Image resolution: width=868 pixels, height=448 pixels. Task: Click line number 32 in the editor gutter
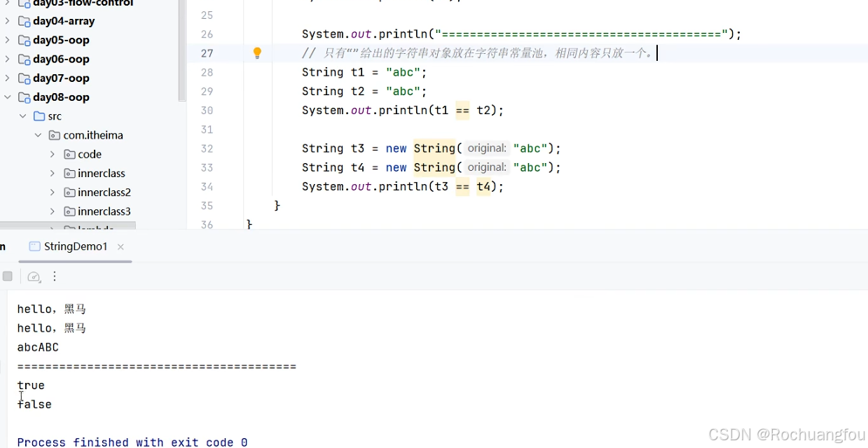coord(207,148)
